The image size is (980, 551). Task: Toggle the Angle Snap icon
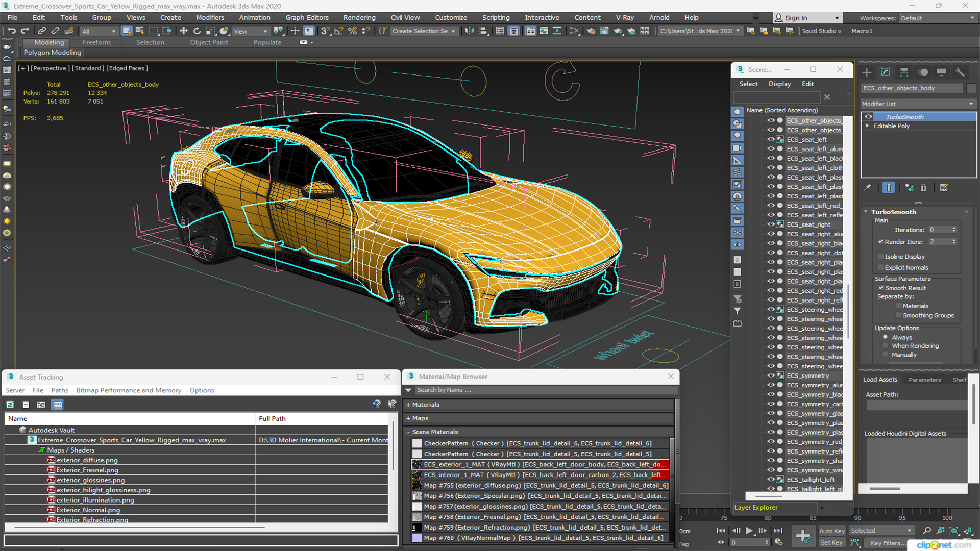[x=338, y=31]
